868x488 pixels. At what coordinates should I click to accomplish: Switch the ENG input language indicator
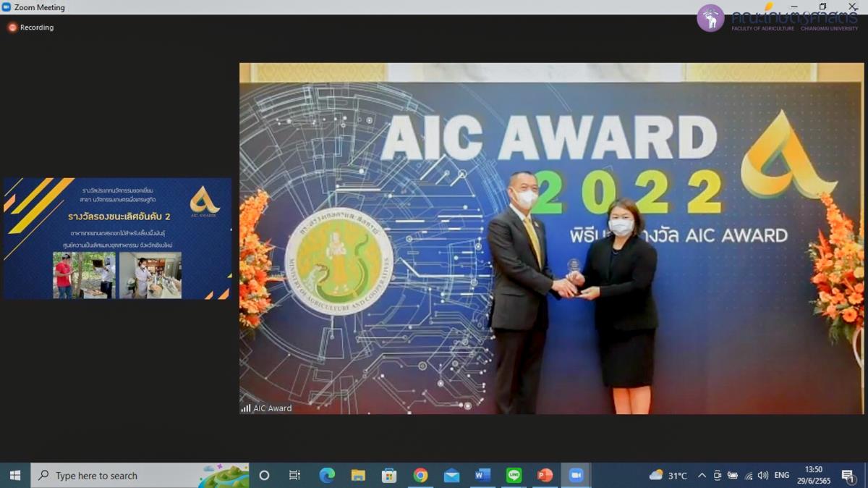(782, 476)
